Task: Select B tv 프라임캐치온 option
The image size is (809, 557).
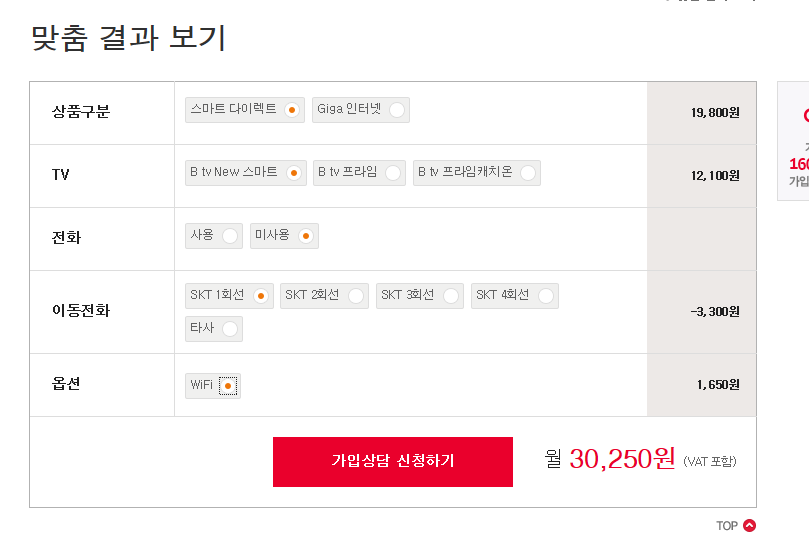Action: [528, 173]
